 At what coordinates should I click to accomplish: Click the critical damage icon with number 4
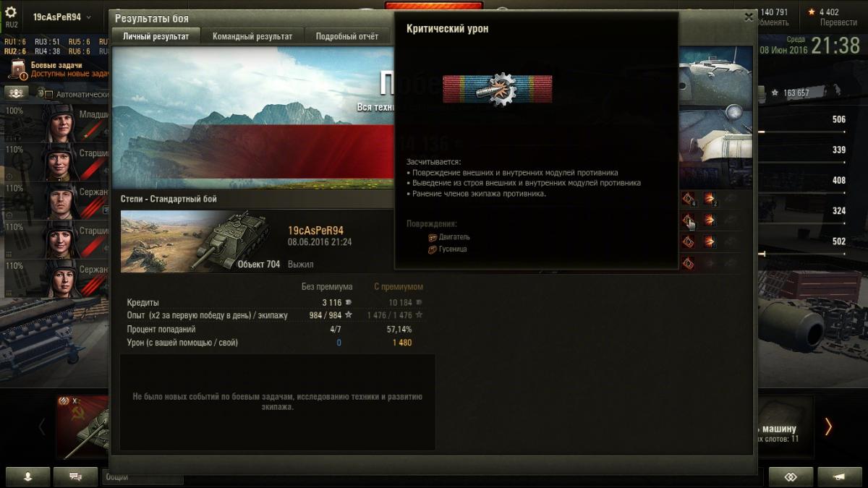(x=689, y=199)
